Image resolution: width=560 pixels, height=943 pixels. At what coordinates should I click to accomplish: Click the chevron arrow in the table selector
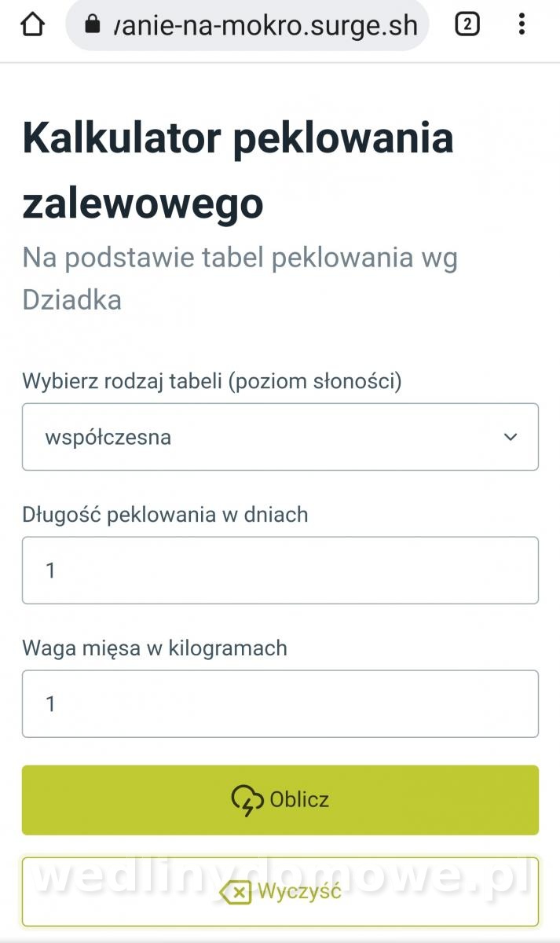click(x=511, y=437)
